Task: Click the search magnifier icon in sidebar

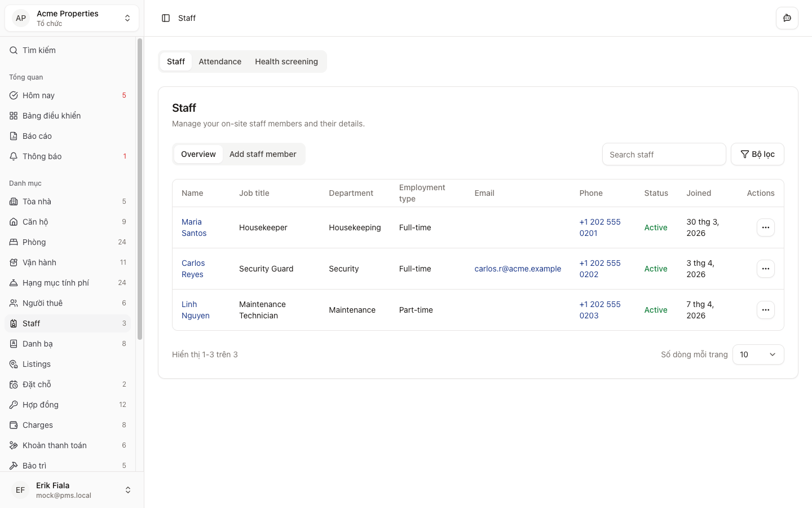Action: pyautogui.click(x=14, y=50)
